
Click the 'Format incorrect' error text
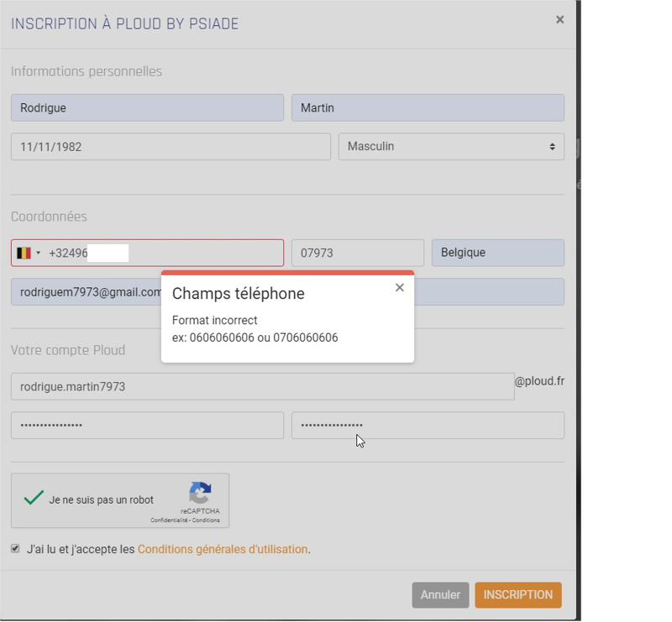[x=215, y=320]
